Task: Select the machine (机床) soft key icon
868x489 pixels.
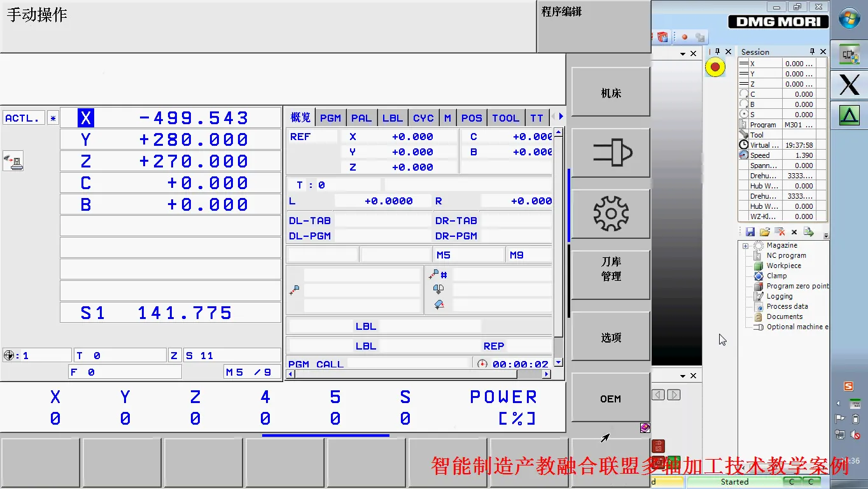Action: 610,92
